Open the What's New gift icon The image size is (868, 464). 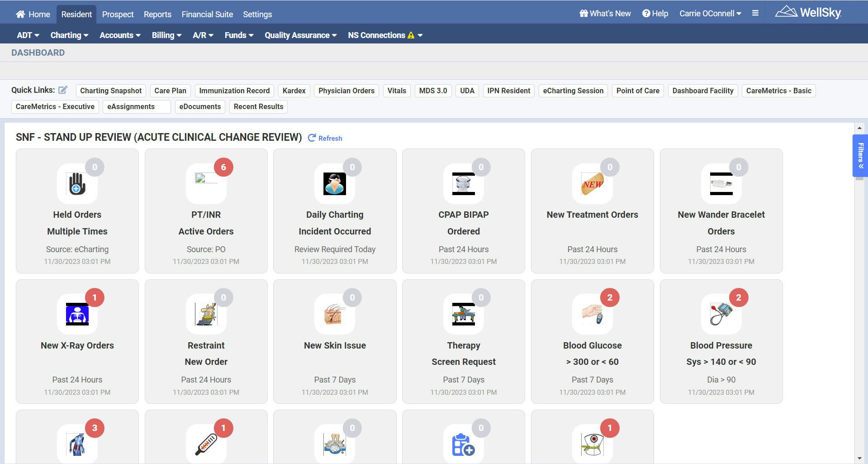click(x=583, y=13)
